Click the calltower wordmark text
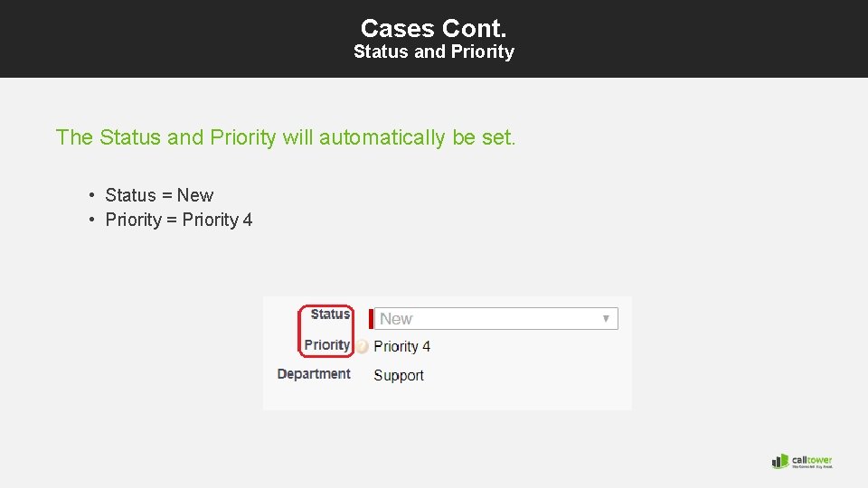 pyautogui.click(x=812, y=460)
